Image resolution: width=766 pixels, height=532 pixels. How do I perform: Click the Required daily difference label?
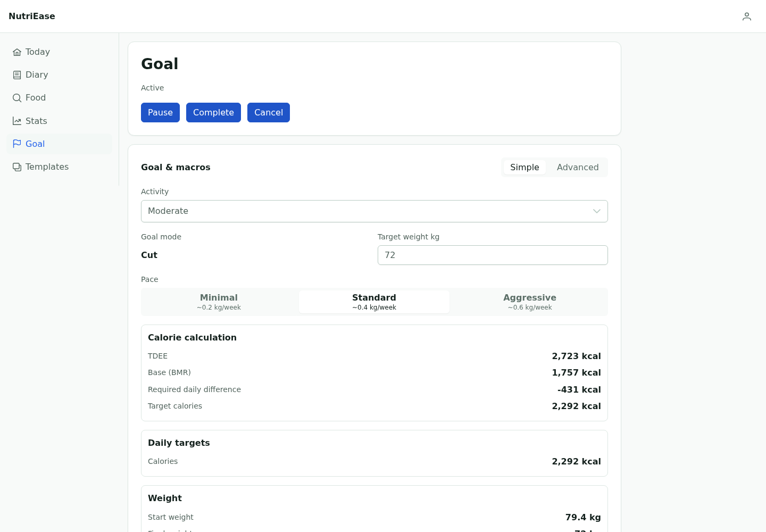pyautogui.click(x=194, y=390)
